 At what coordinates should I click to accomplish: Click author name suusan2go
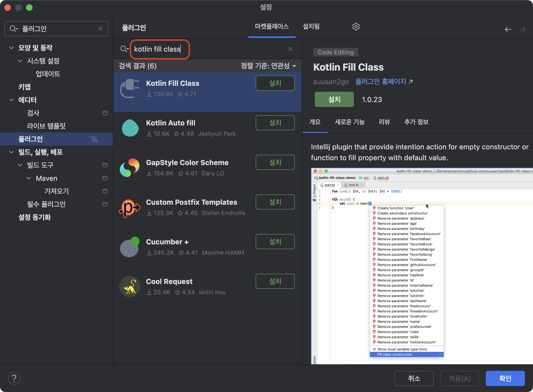331,82
